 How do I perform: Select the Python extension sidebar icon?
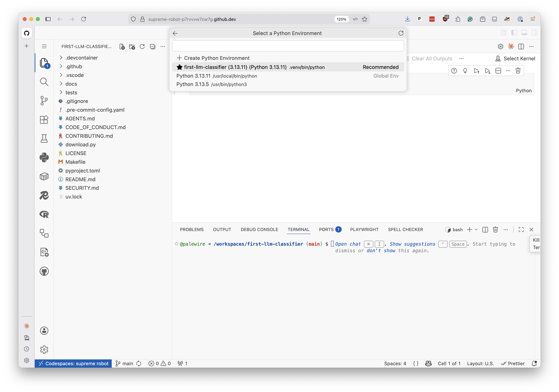pos(44,157)
